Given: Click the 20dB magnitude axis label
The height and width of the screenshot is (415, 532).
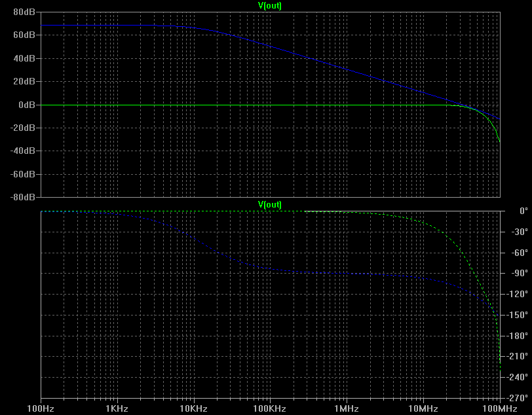Looking at the screenshot, I should click(24, 81).
